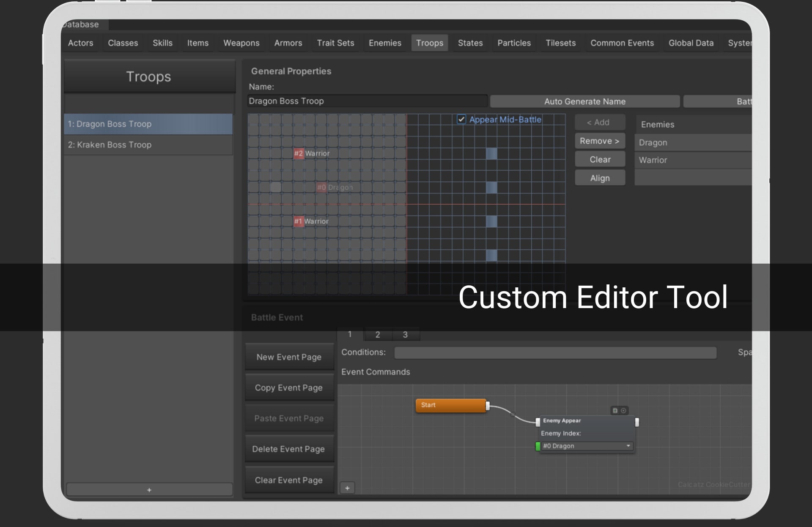Click the copy icon above Enemy Appear node
The image size is (812, 527).
click(615, 410)
